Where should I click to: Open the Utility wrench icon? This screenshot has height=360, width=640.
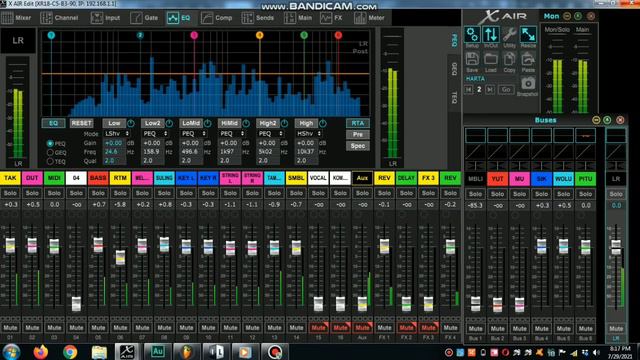[509, 35]
